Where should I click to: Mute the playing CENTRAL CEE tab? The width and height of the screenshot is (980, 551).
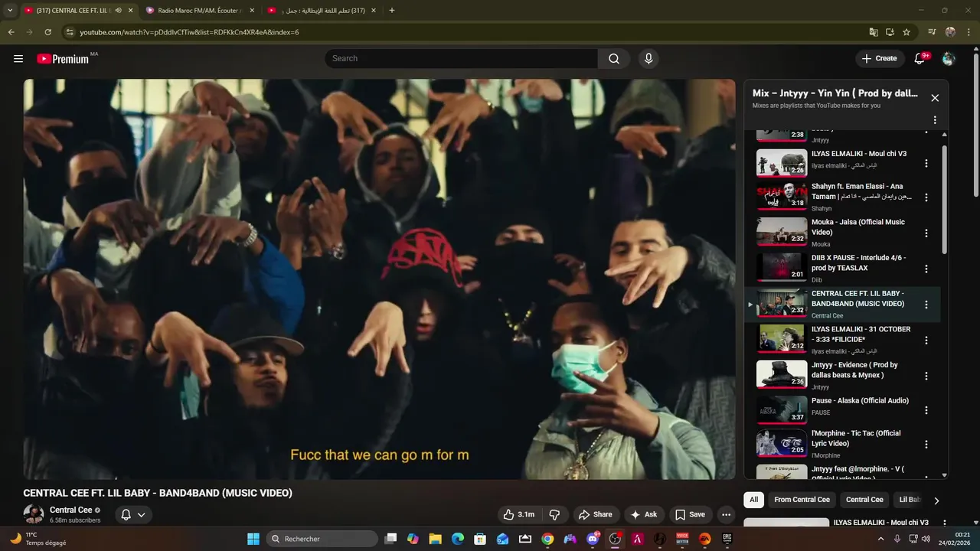(118, 11)
